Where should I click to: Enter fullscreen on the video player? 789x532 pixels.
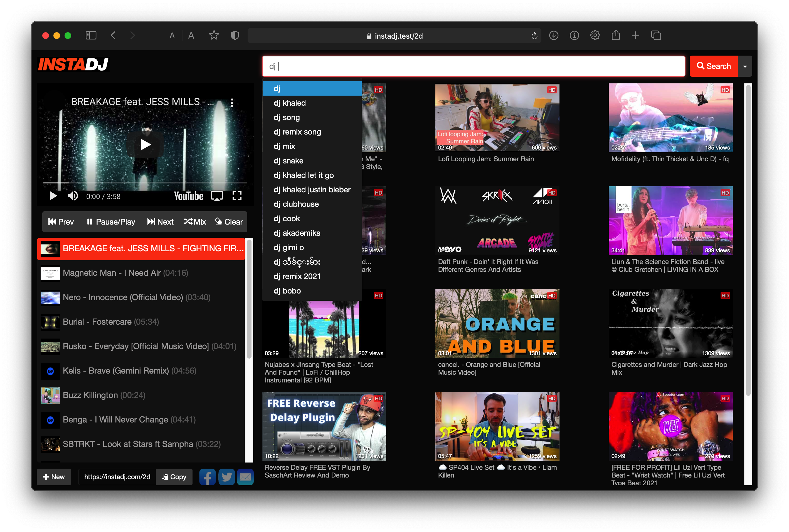coord(237,196)
